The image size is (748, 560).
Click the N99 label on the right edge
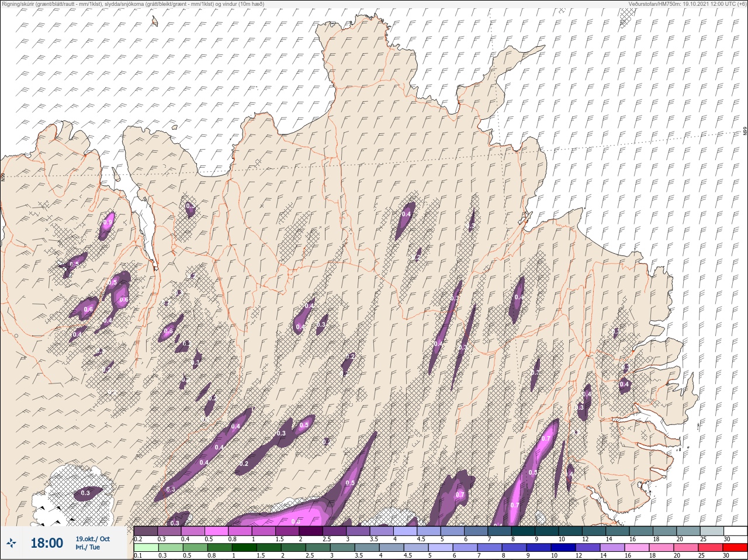pos(745,132)
